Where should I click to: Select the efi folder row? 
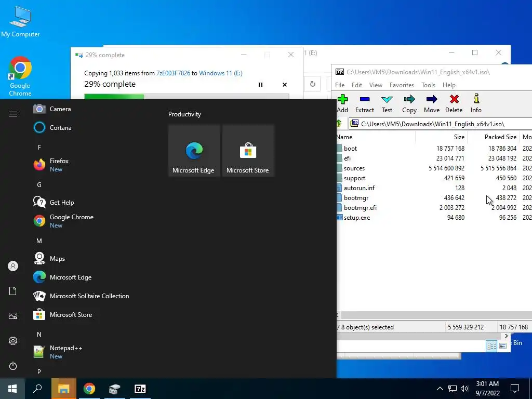tap(434, 158)
